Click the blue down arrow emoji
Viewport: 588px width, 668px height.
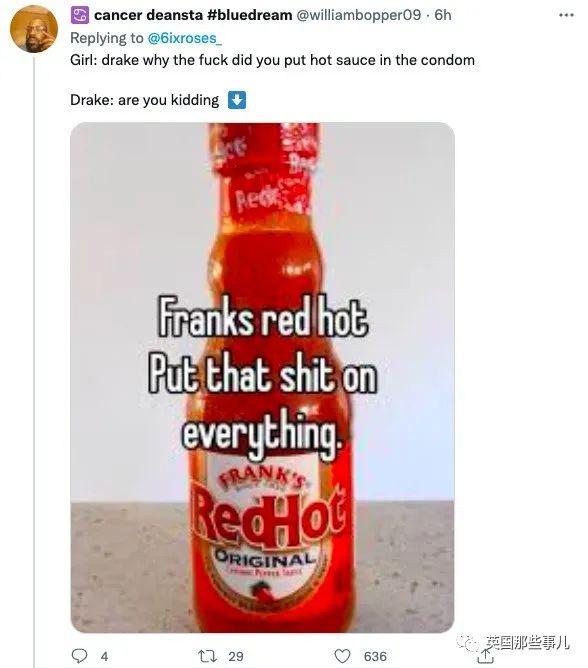[x=237, y=100]
